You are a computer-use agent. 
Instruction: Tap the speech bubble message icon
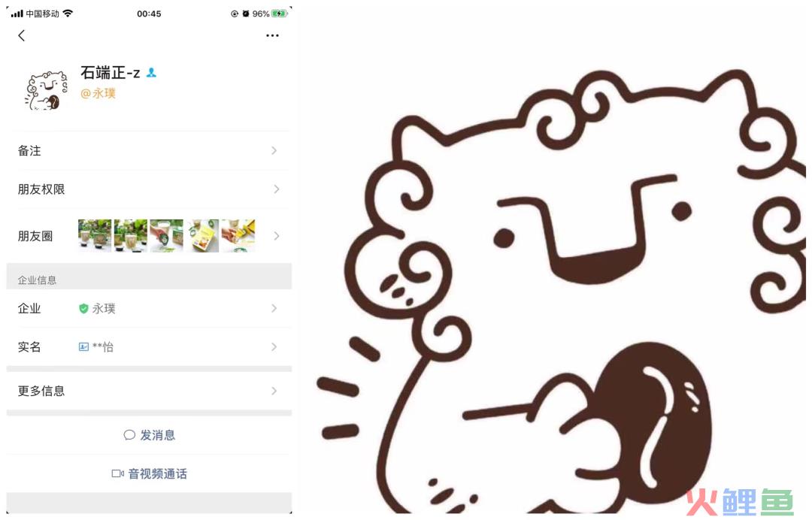pyautogui.click(x=129, y=435)
